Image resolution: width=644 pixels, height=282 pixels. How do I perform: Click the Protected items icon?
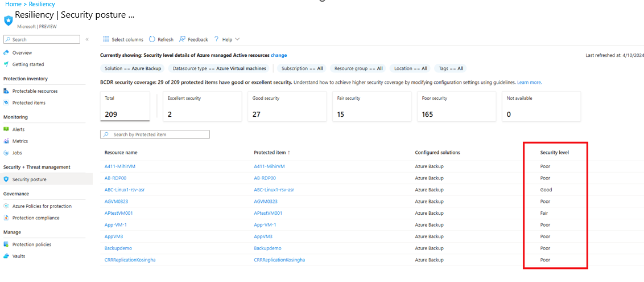(x=6, y=103)
